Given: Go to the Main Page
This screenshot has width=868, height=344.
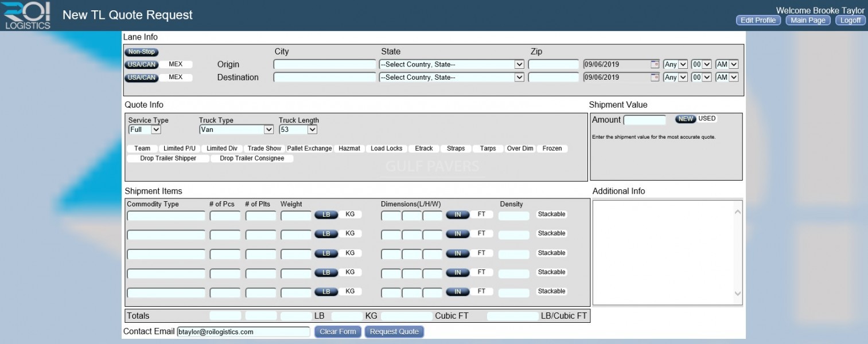Looking at the screenshot, I should (808, 21).
